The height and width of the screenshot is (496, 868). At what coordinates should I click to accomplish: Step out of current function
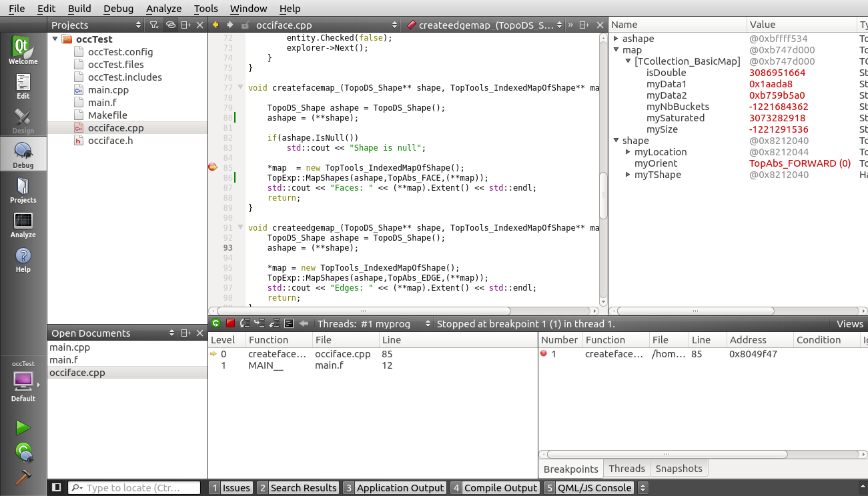click(x=274, y=323)
